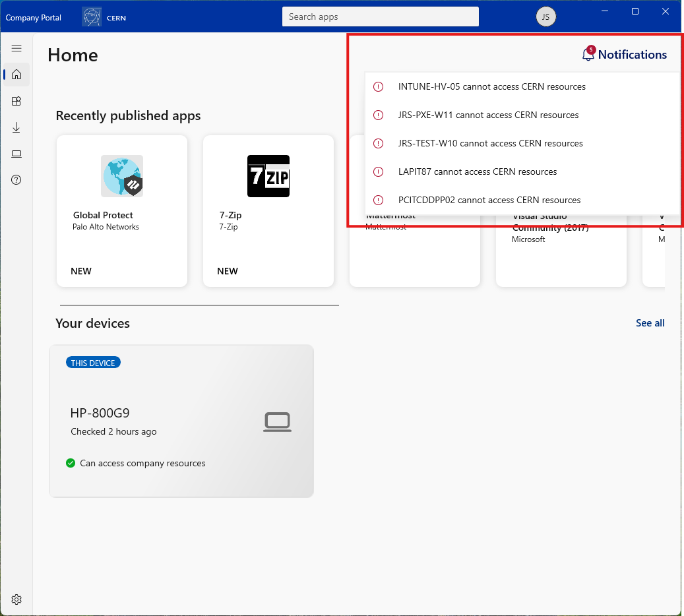684x616 pixels.
Task: Click the 'Your devices' heading
Action: [92, 323]
